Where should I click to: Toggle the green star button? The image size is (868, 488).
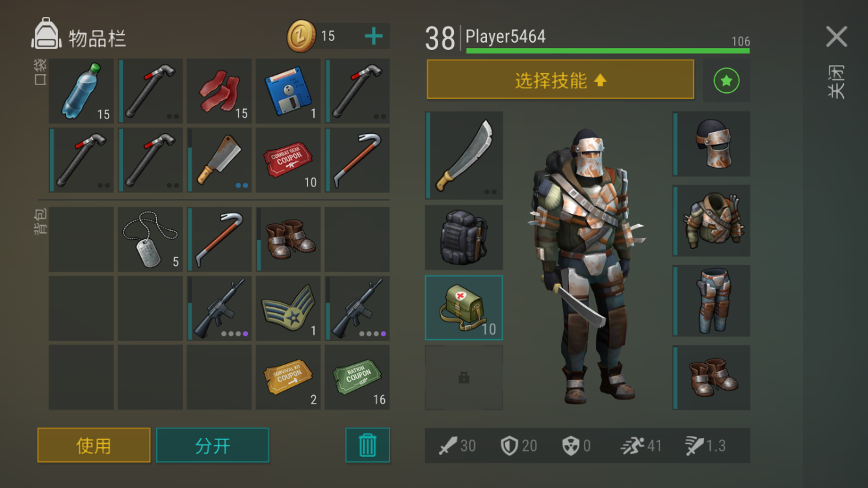coord(726,81)
